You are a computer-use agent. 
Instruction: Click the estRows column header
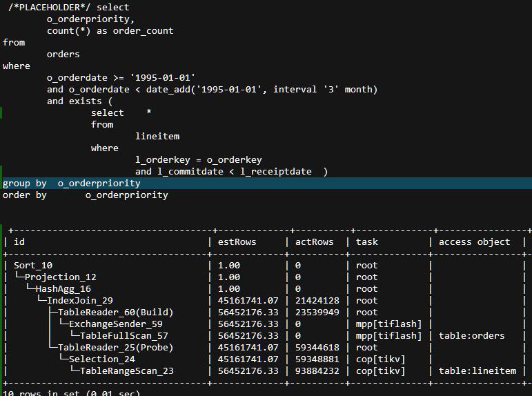(237, 241)
